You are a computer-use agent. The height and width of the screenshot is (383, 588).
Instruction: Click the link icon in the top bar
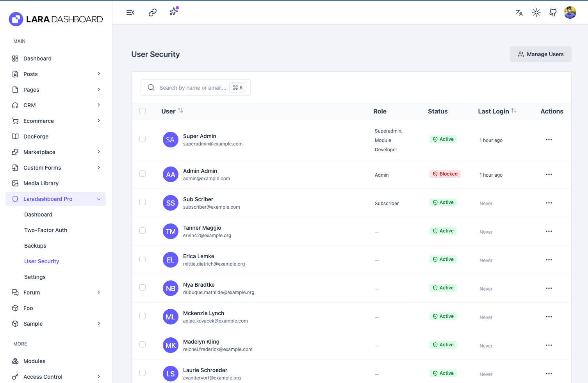pos(153,12)
